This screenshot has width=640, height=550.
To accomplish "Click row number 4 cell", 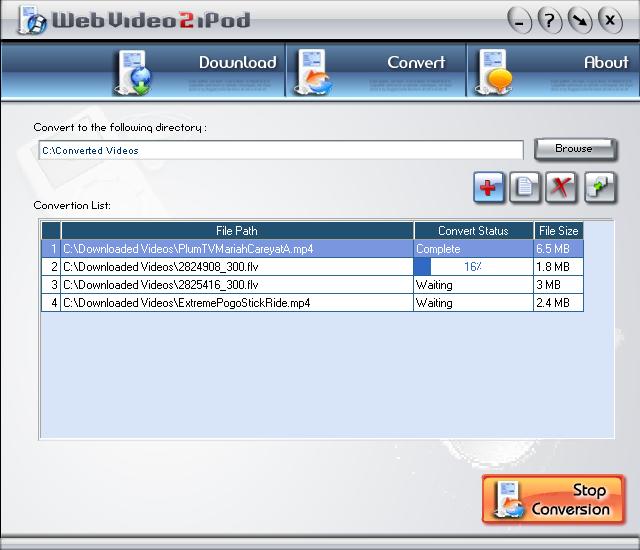I will (51, 303).
